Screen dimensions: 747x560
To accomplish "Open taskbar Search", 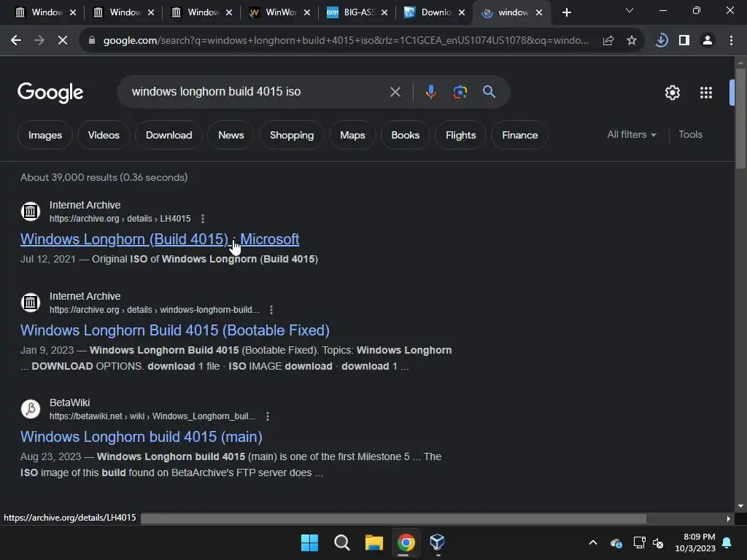I will point(341,542).
